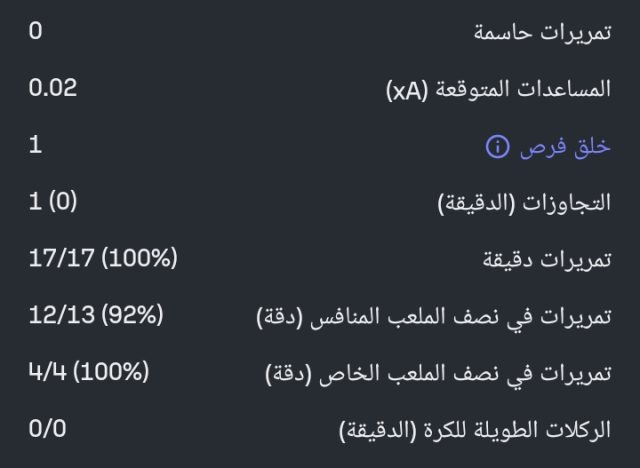The width and height of the screenshot is (640, 468).
Task: Click the 0/0 long balls value
Action: click(46, 431)
